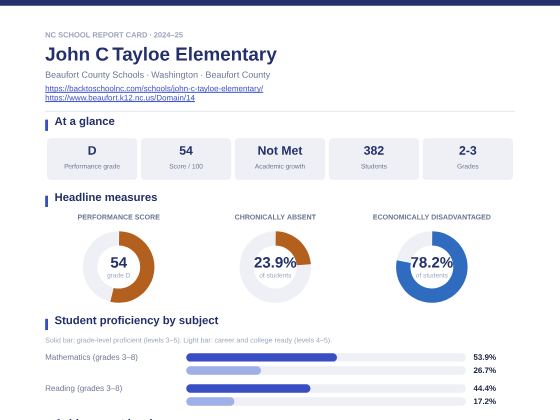Select the Headline measures heading
Image resolution: width=560 pixels, height=420 pixels.
(x=106, y=197)
